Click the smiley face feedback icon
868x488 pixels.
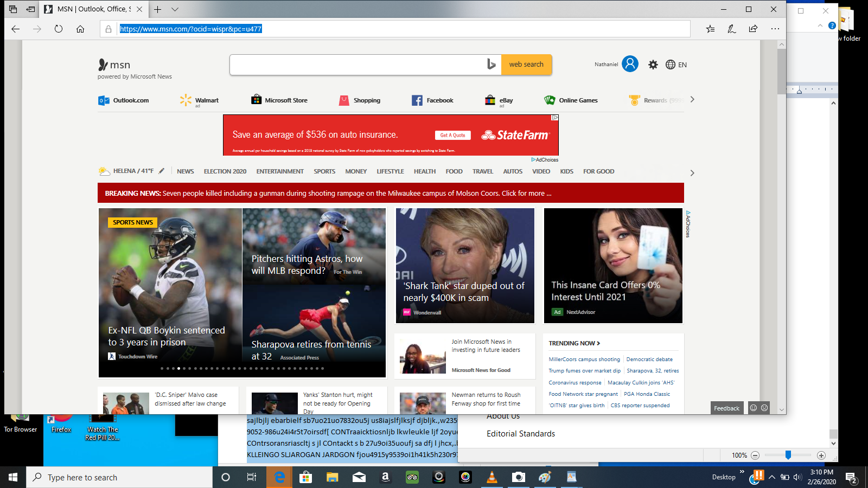click(x=753, y=408)
